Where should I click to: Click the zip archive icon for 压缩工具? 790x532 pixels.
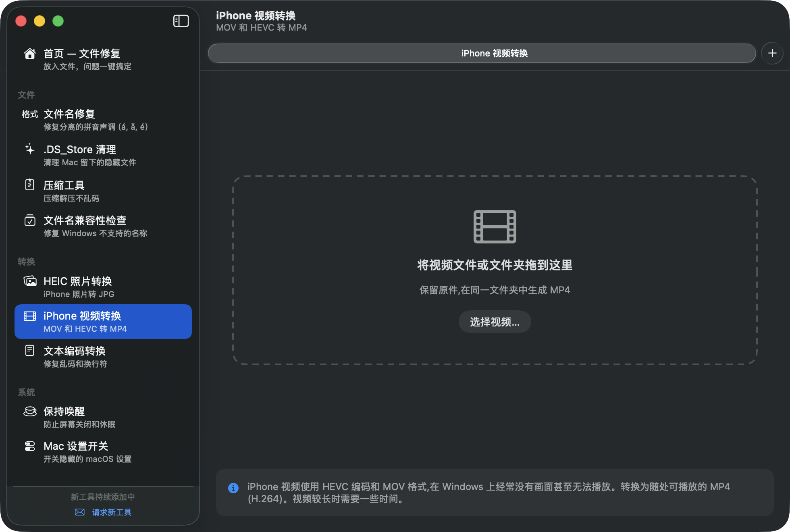click(x=30, y=185)
